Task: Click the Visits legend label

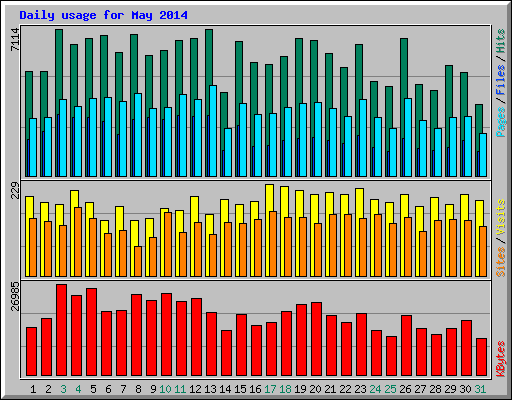Action: click(501, 217)
